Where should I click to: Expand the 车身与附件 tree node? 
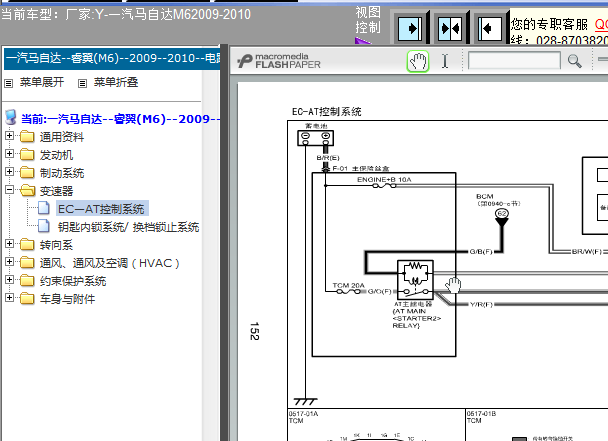click(x=10, y=297)
